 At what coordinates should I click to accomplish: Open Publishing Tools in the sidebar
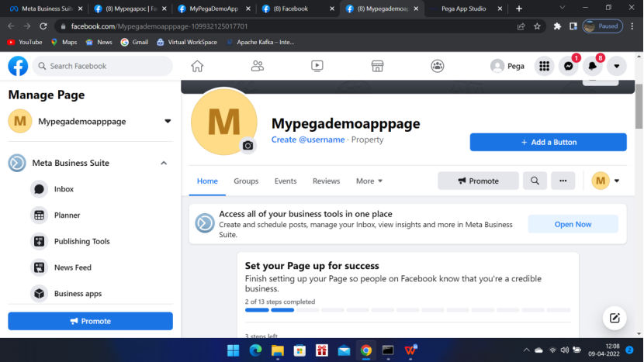click(81, 241)
